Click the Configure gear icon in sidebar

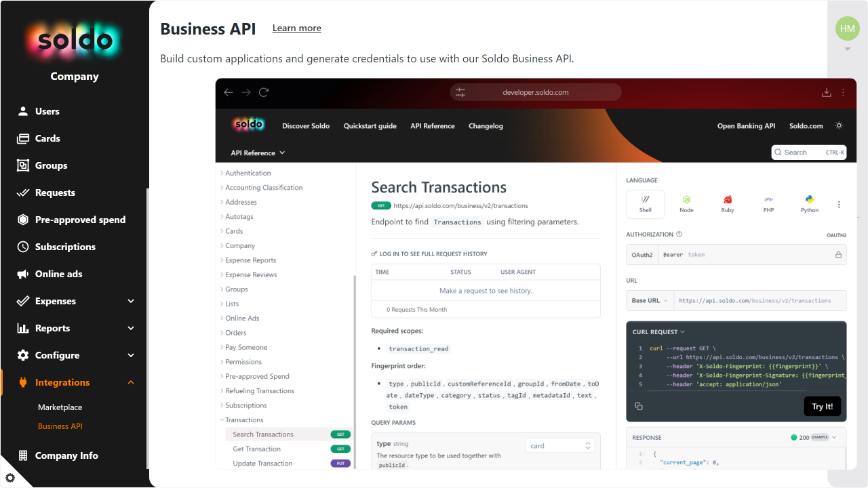coord(23,355)
